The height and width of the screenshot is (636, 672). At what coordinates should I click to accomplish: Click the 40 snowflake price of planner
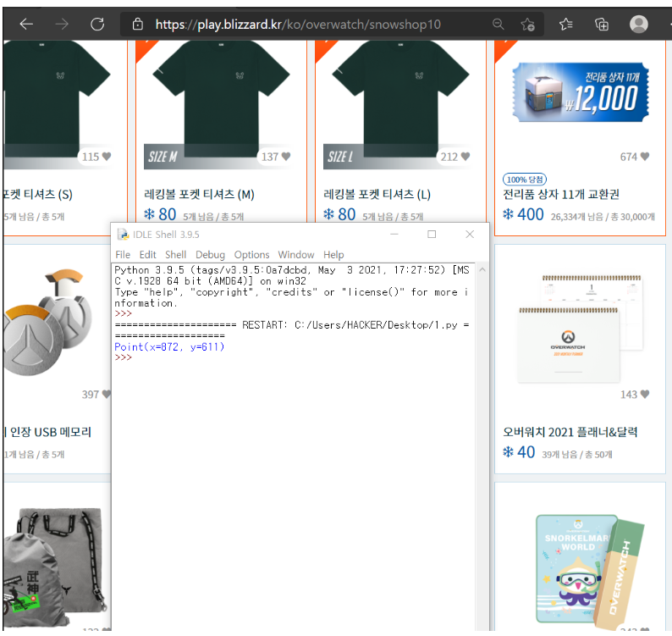(519, 452)
